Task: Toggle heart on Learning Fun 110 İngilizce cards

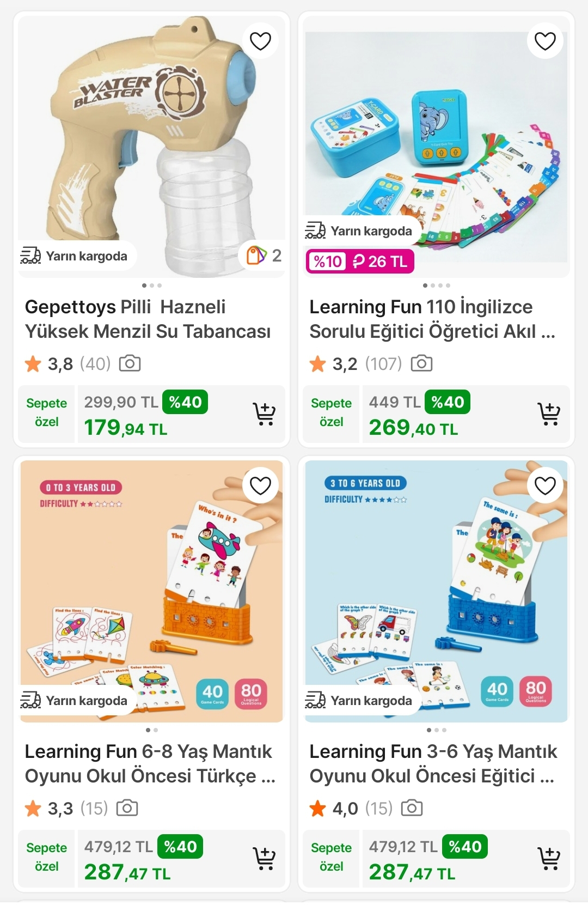Action: pyautogui.click(x=545, y=41)
